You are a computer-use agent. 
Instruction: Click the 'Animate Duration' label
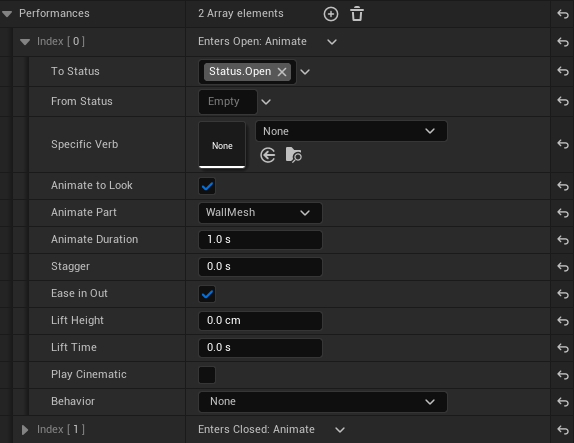coord(94,239)
